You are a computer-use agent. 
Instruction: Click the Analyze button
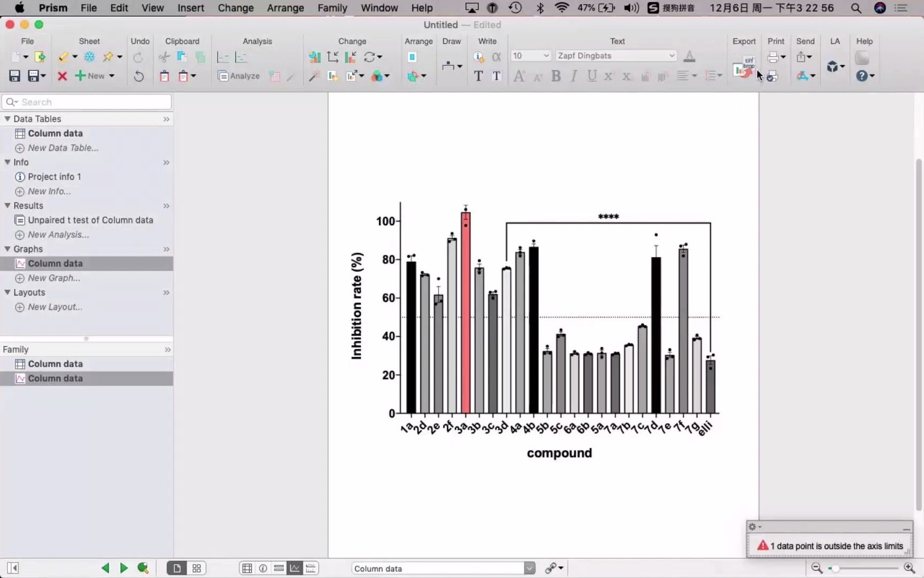click(x=239, y=76)
